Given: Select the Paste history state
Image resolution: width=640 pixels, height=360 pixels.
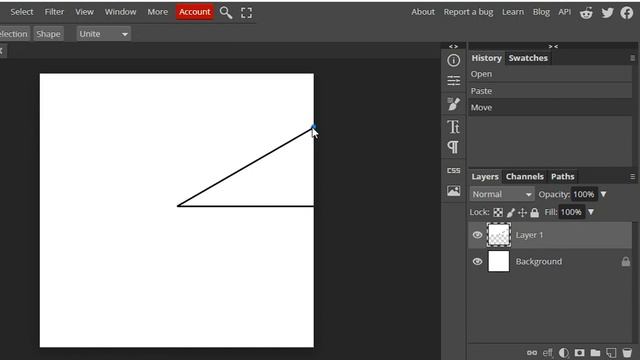Looking at the screenshot, I should tap(550, 91).
